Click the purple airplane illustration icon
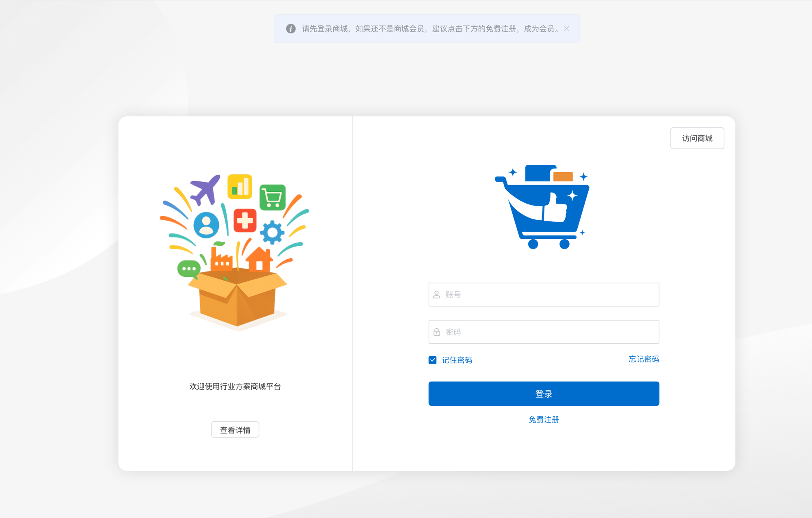 point(205,190)
